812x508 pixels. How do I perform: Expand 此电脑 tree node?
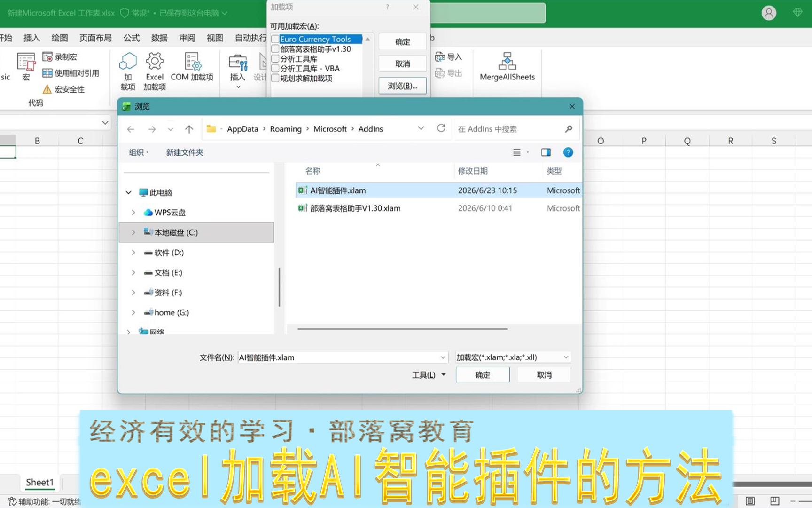click(x=128, y=192)
